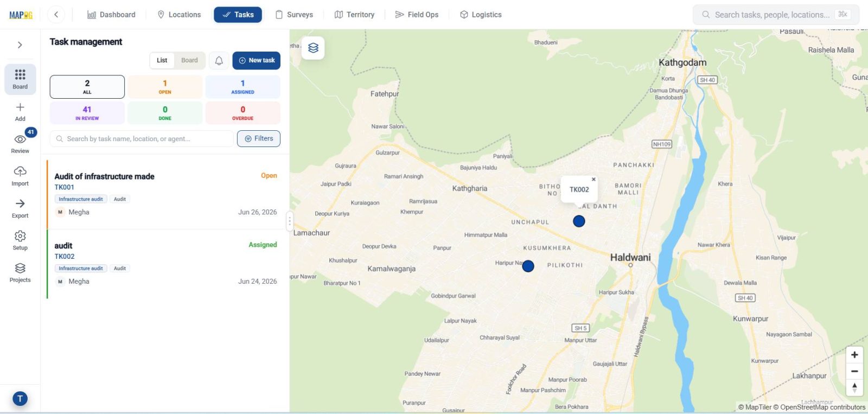The image size is (868, 414).
Task: Select the Tasks tab
Action: [x=238, y=15]
